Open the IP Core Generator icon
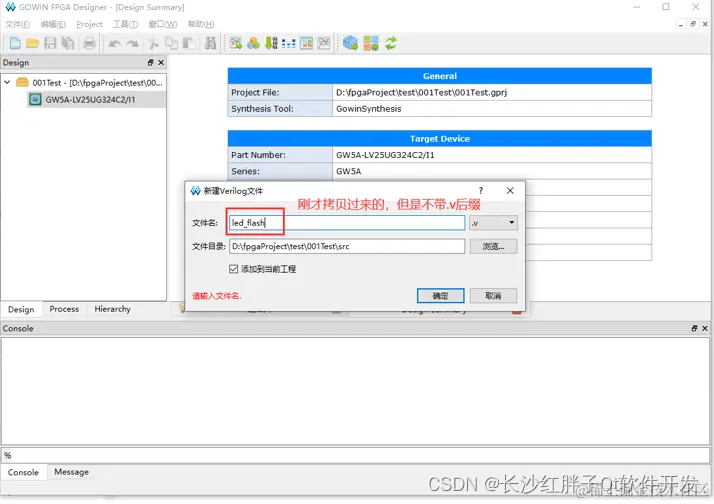This screenshot has width=714, height=504. point(253,43)
